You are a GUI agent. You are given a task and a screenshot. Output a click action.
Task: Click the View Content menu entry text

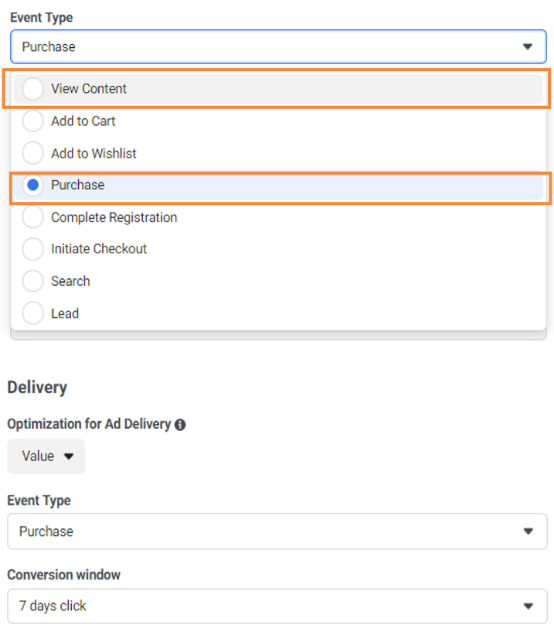[89, 89]
